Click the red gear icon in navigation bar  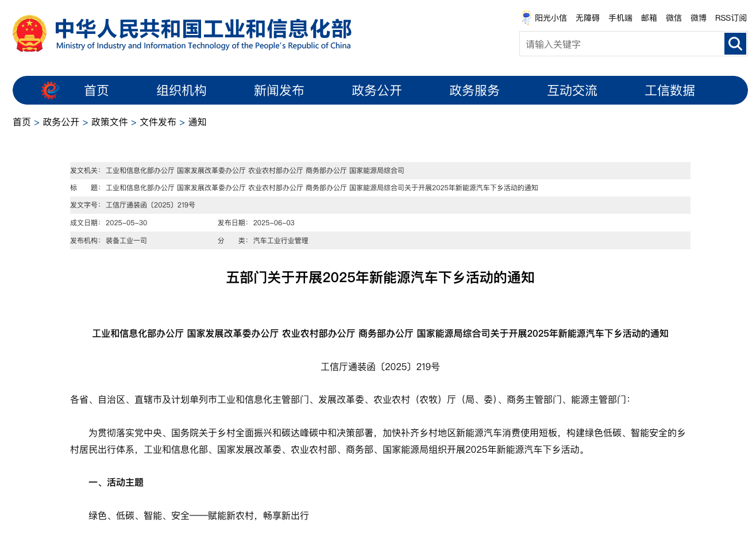pos(51,90)
